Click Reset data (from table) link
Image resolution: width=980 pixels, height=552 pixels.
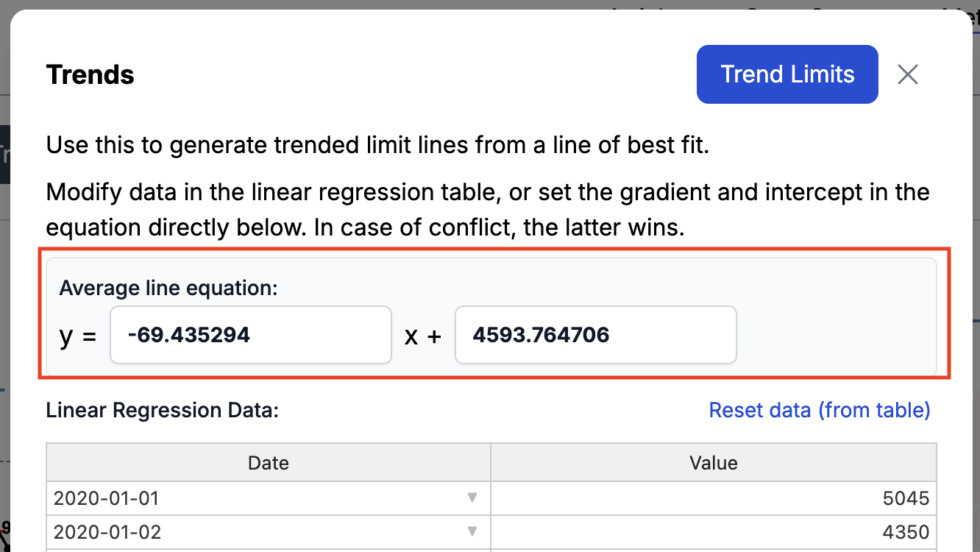click(x=820, y=410)
